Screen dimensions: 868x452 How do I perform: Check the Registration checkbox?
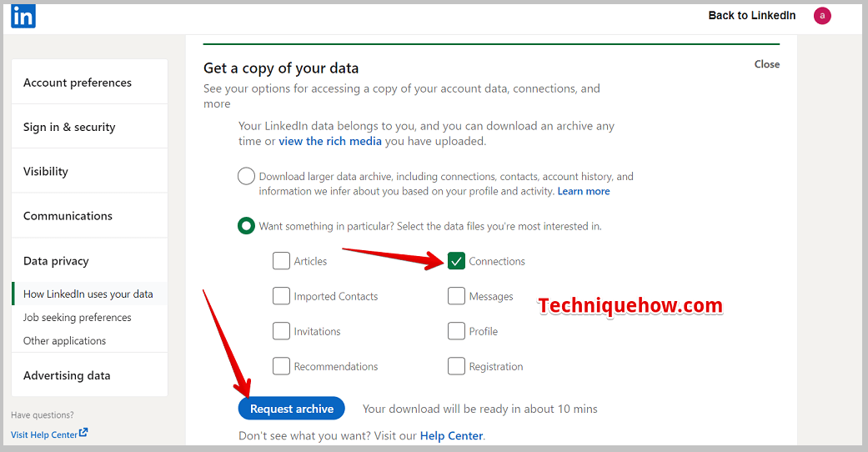[456, 366]
